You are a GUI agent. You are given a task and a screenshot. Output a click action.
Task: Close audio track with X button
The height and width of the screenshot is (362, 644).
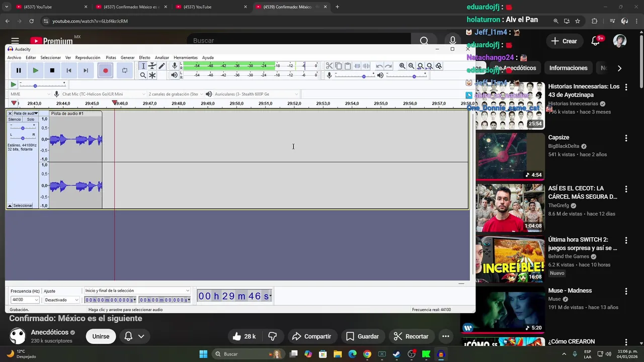pyautogui.click(x=10, y=114)
